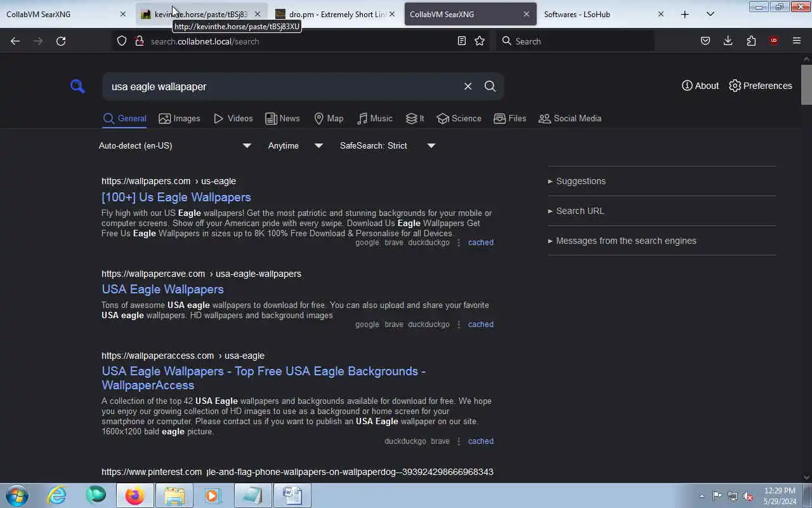Click the Firefox back button
The width and height of the screenshot is (812, 508).
[15, 41]
